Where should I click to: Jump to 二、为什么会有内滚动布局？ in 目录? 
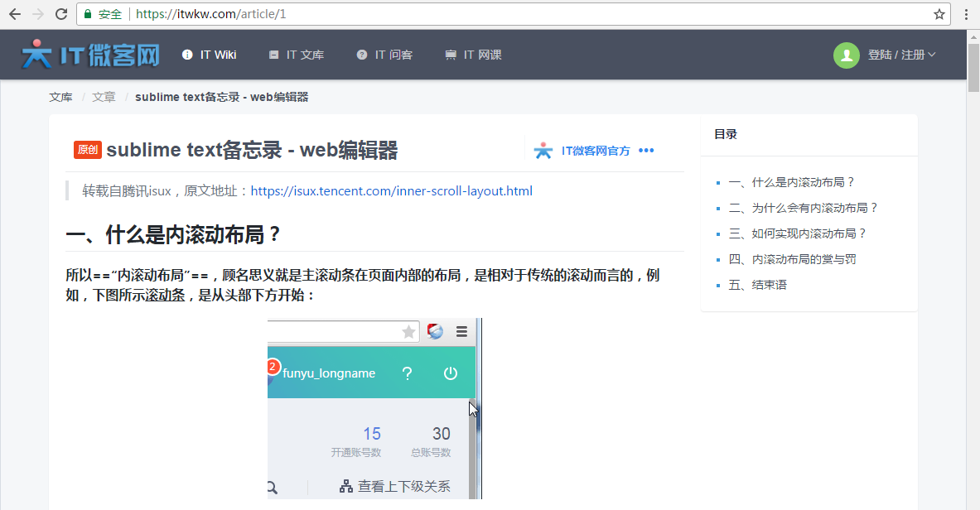tap(803, 208)
